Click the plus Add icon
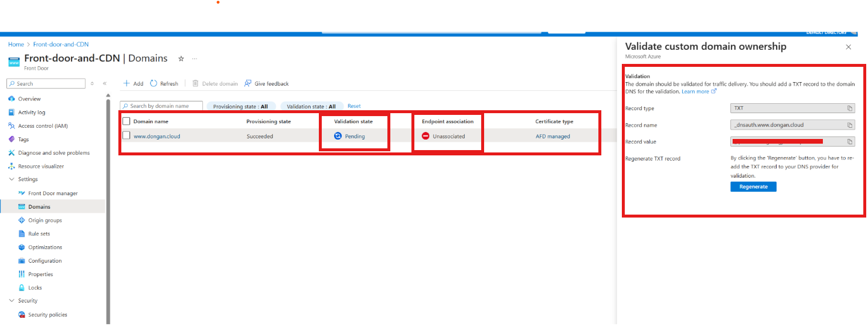868x326 pixels. (x=126, y=83)
